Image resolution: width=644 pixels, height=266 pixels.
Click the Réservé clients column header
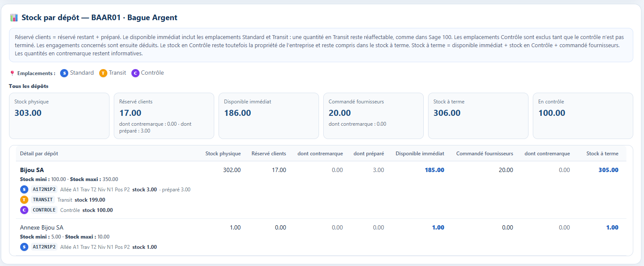pyautogui.click(x=269, y=154)
